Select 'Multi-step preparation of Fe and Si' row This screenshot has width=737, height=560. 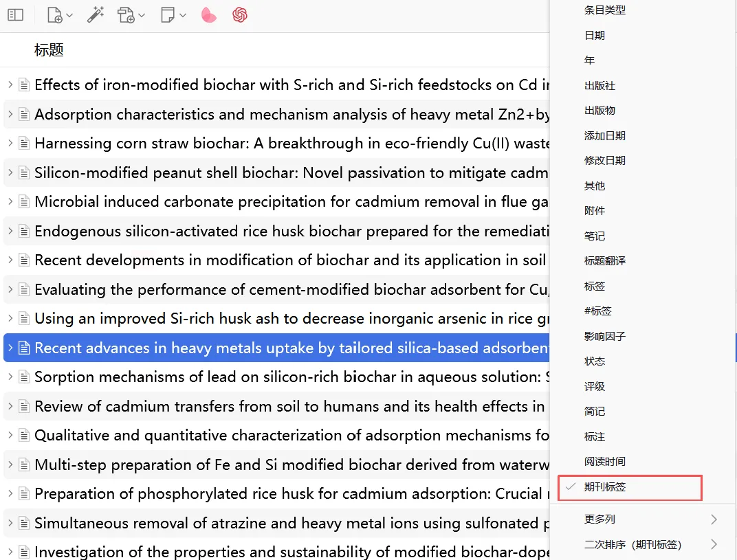click(276, 465)
